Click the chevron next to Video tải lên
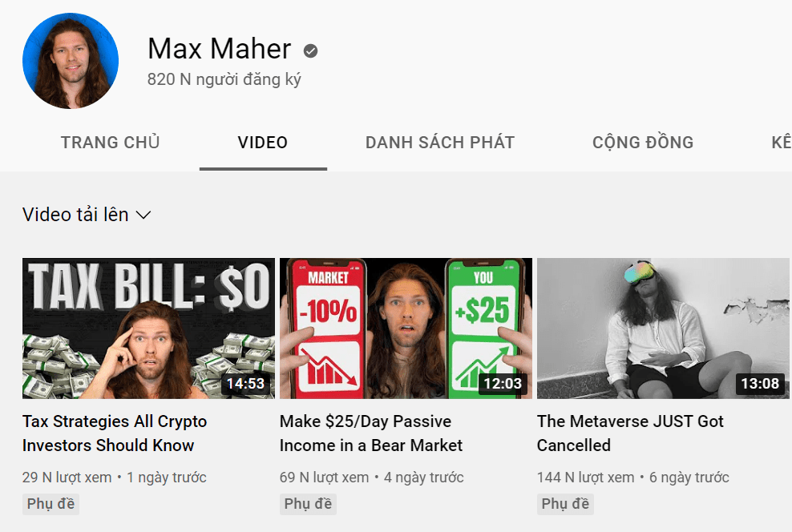This screenshot has height=532, width=792. click(x=143, y=215)
